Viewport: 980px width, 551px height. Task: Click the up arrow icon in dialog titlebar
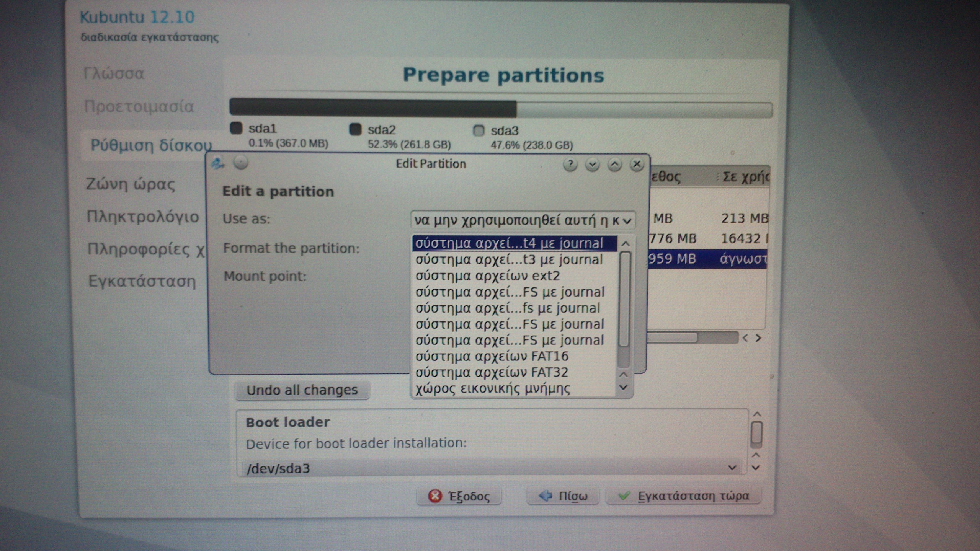[614, 165]
